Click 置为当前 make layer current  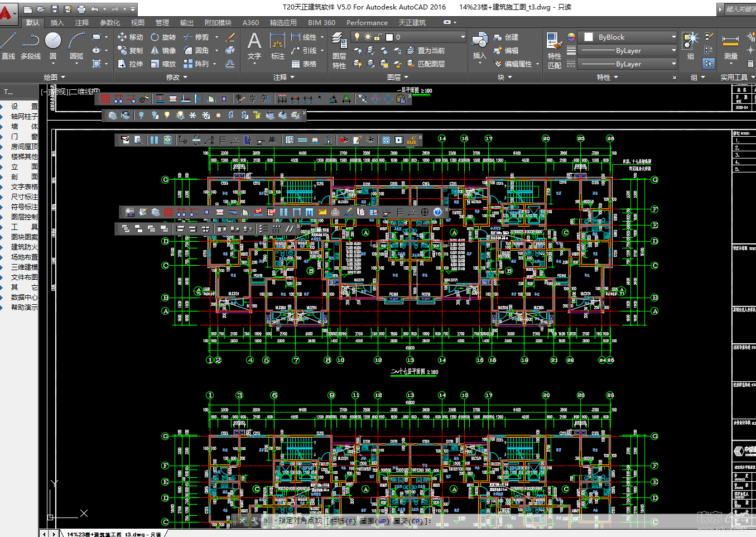426,50
